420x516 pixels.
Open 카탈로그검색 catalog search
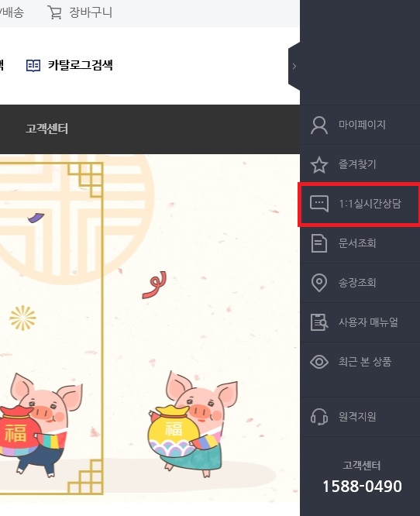tap(80, 65)
